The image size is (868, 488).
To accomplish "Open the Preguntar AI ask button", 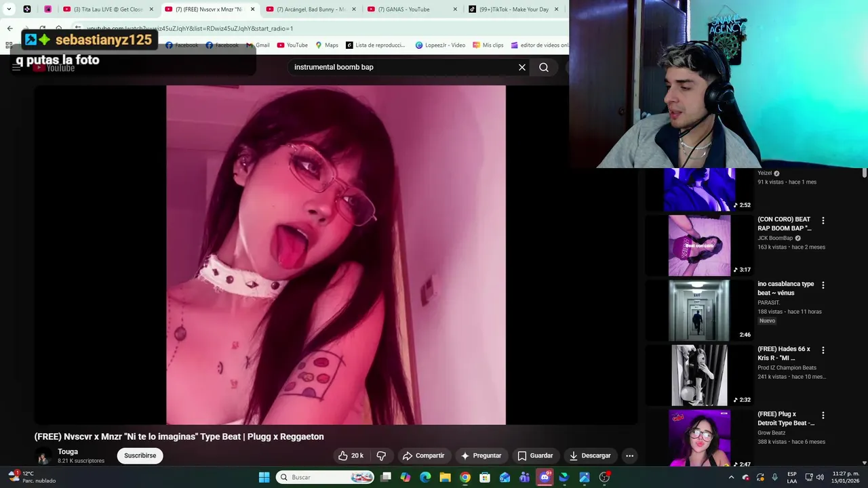I will (x=481, y=455).
